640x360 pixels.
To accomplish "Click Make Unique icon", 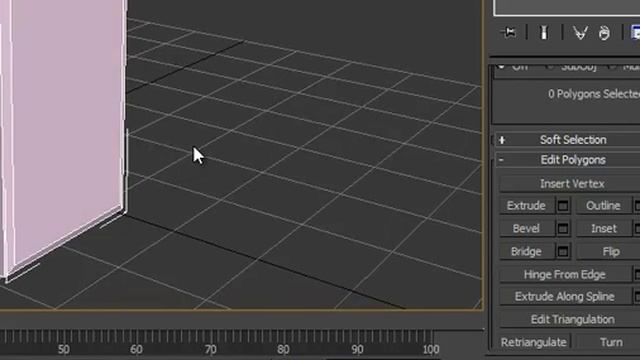I will pos(580,33).
